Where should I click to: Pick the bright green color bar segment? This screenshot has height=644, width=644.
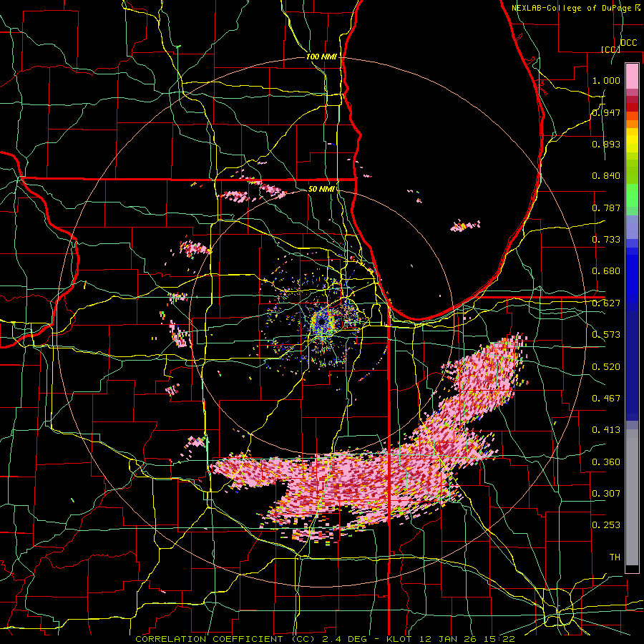point(632,195)
